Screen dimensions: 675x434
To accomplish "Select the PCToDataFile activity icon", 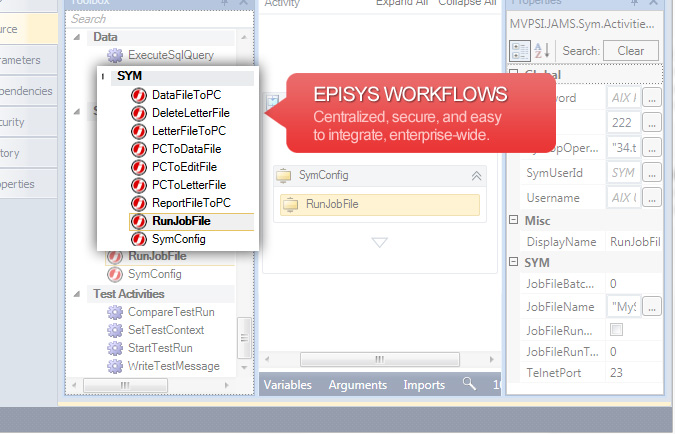I will [139, 149].
